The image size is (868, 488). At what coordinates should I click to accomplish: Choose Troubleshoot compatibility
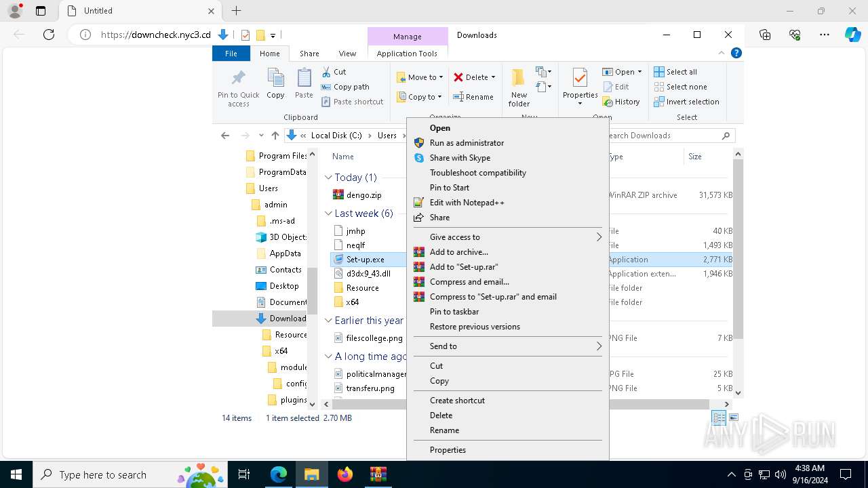tap(507, 173)
